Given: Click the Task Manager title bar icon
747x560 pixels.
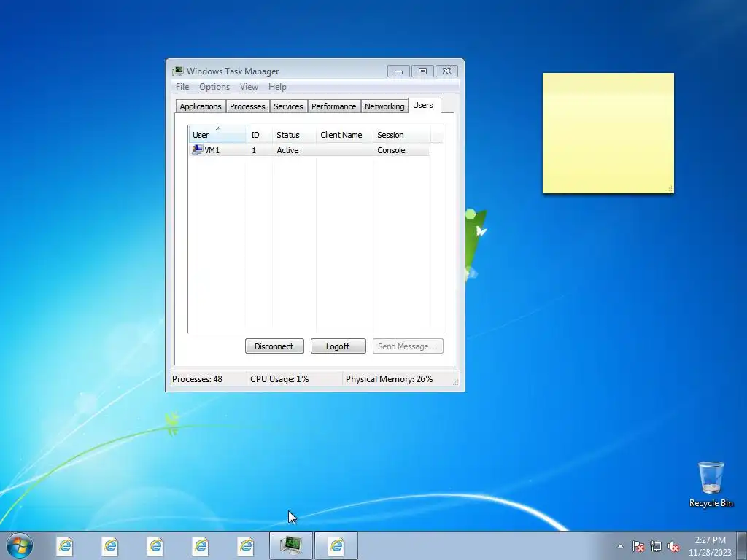Looking at the screenshot, I should [x=178, y=71].
